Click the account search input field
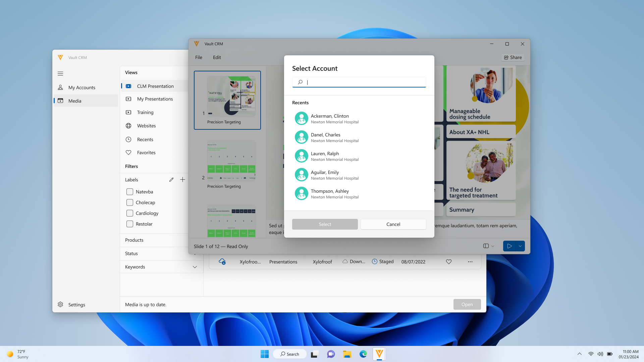Screen dimensions: 644x362 click(364, 82)
